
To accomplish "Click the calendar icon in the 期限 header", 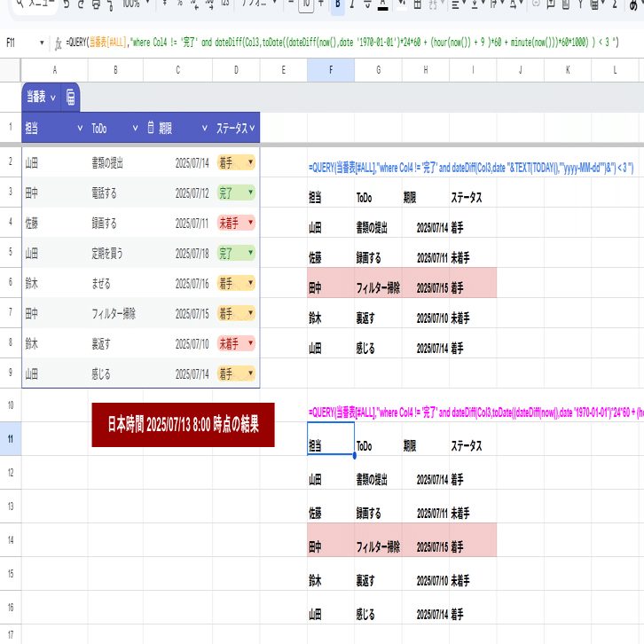I will click(x=151, y=128).
